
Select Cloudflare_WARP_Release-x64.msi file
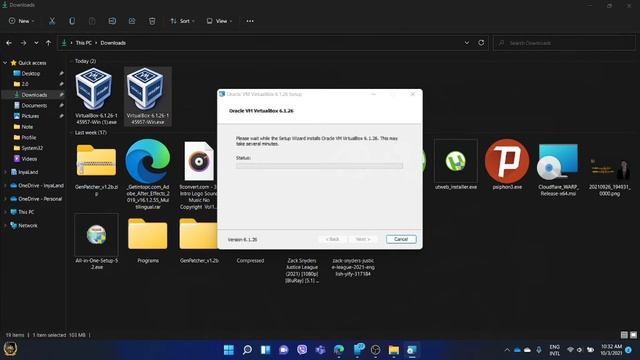(x=558, y=169)
